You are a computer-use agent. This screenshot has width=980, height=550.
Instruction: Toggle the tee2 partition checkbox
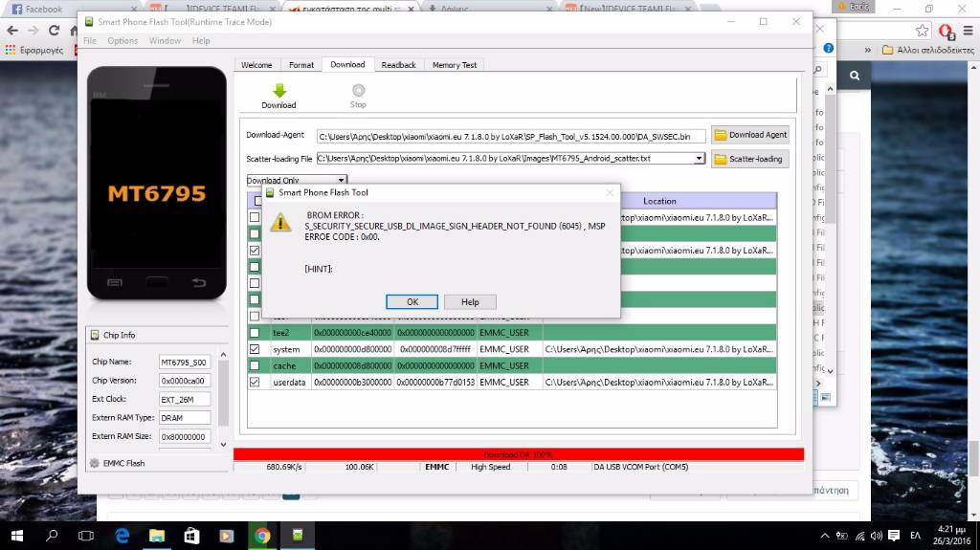point(255,333)
